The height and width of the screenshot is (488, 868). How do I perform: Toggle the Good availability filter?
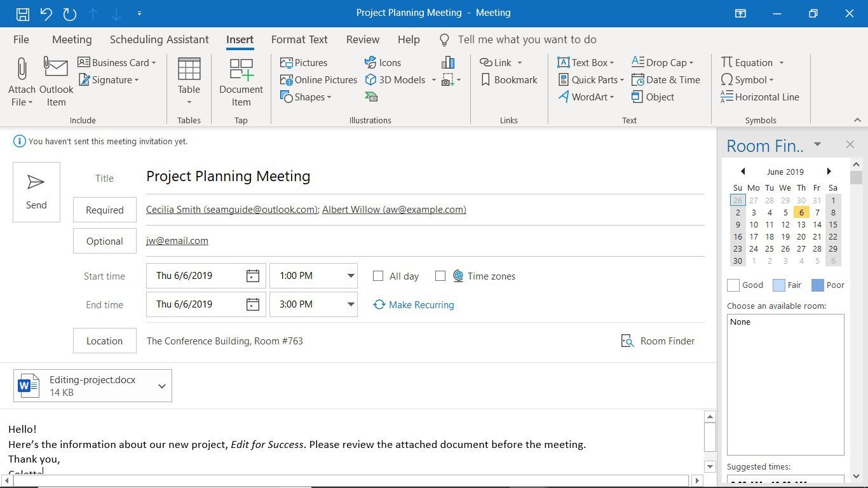click(733, 285)
